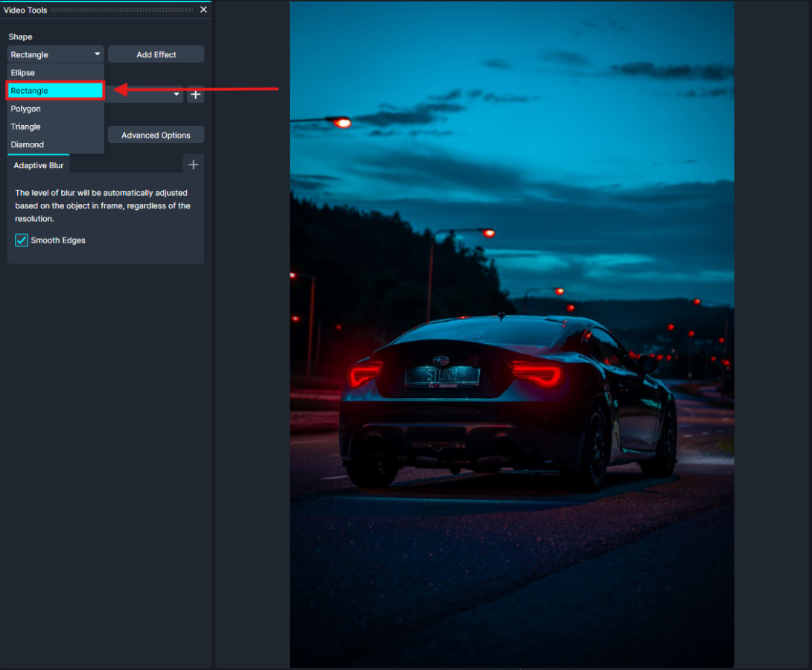Viewport: 812px width, 670px height.
Task: Select the Triangle shape option
Action: point(56,127)
